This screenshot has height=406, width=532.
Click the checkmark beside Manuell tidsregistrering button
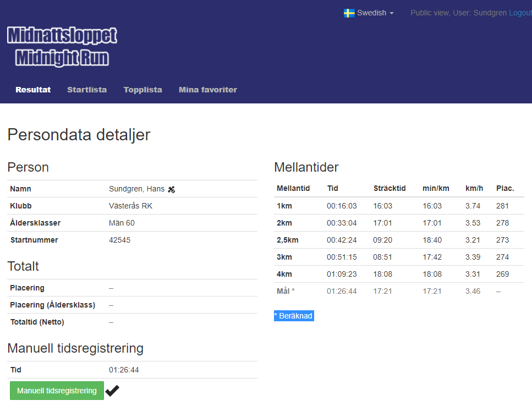[112, 391]
